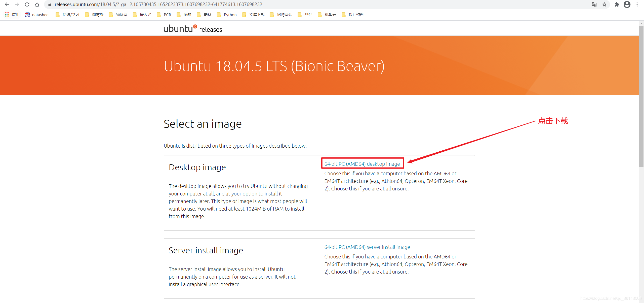Screen dimensions: 644x303
Task: Go forward to the next page
Action: [17, 4]
